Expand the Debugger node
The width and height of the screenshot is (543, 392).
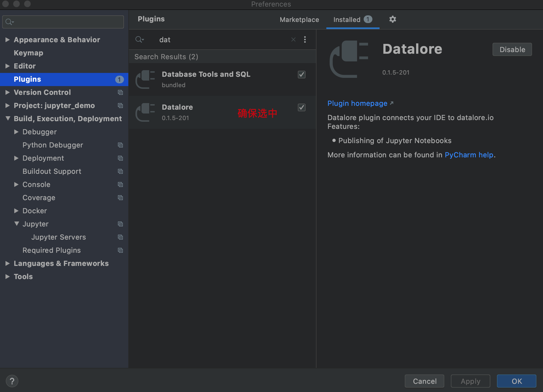coord(16,132)
